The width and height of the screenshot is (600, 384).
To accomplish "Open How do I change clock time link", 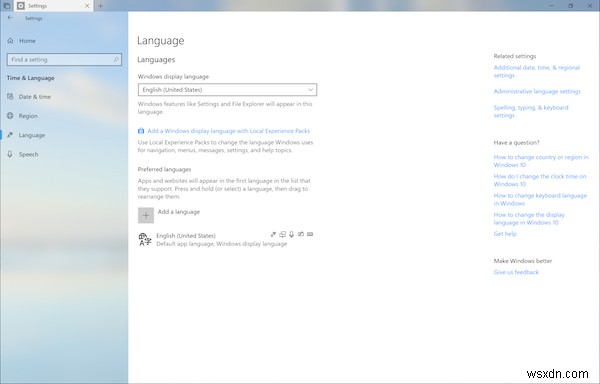I will tap(540, 180).
